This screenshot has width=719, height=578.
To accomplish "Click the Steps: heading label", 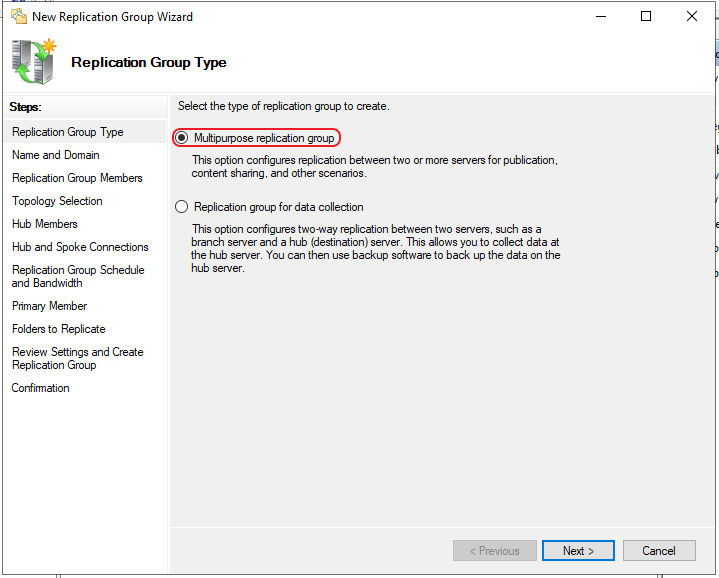I will coord(25,107).
